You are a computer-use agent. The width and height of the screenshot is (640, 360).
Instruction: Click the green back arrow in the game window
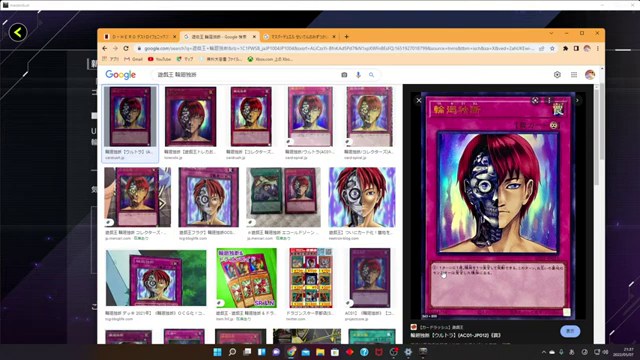(x=18, y=32)
